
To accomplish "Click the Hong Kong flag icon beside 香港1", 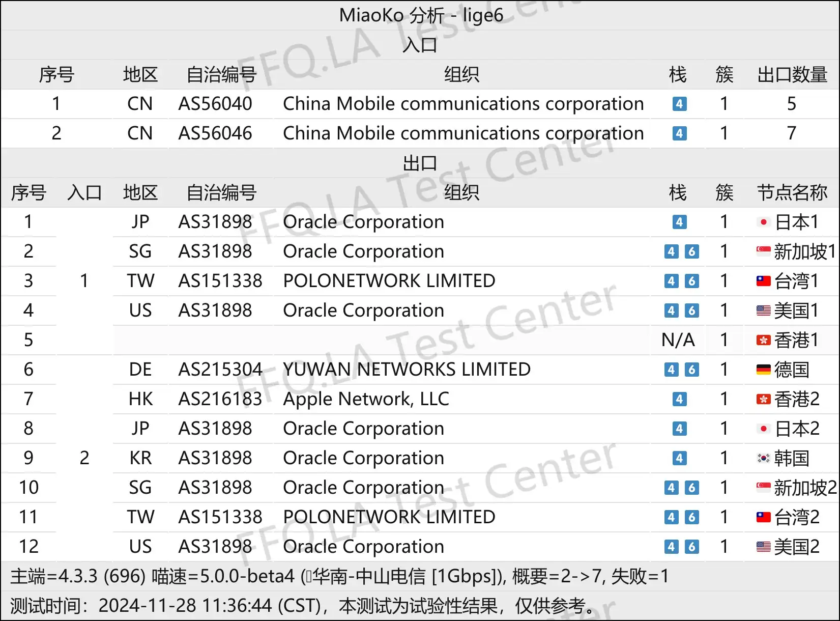I will click(763, 340).
